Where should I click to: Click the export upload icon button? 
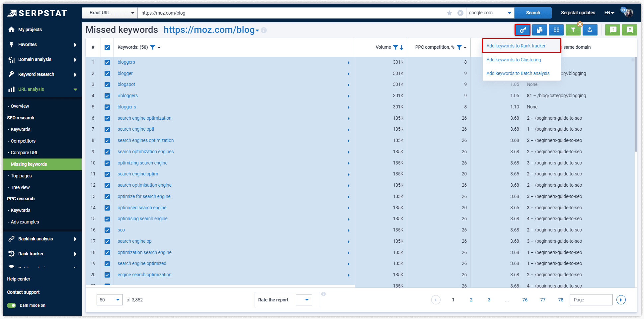[x=590, y=30]
